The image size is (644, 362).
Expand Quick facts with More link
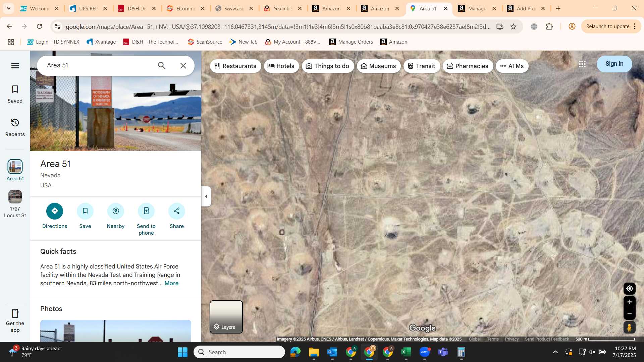[171, 283]
